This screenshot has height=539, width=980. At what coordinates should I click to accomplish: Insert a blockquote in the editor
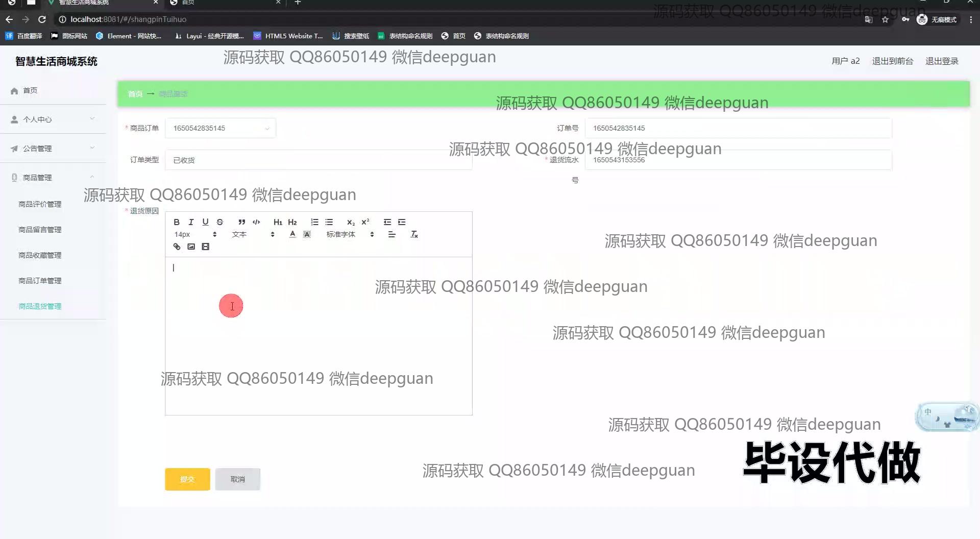pos(241,222)
